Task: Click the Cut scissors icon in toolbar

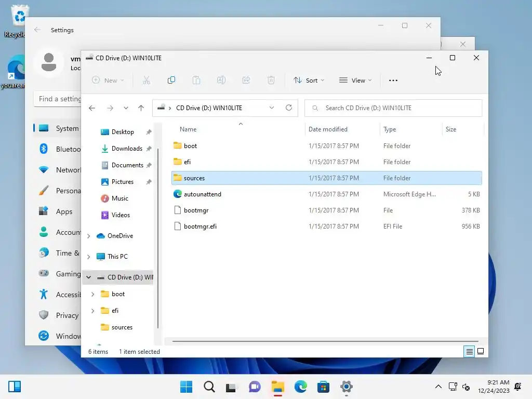Action: tap(146, 81)
